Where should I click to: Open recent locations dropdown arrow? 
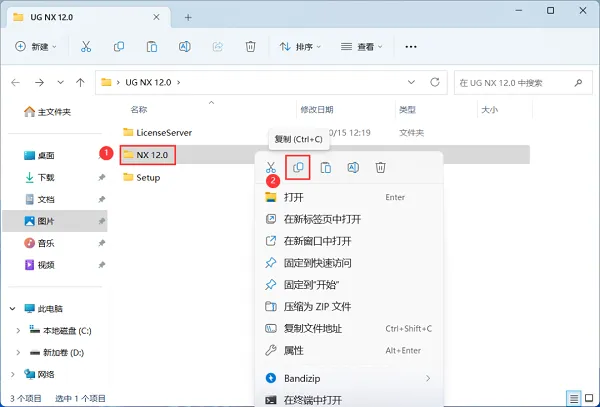point(60,82)
